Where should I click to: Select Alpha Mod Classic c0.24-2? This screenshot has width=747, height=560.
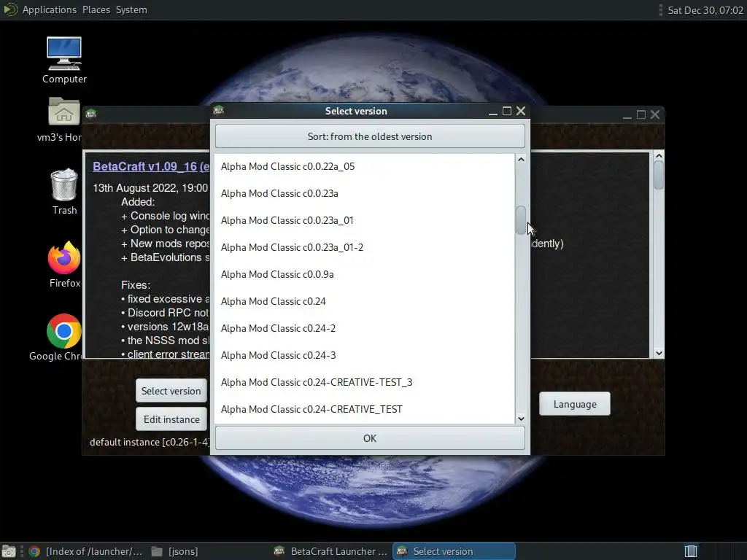pos(365,329)
